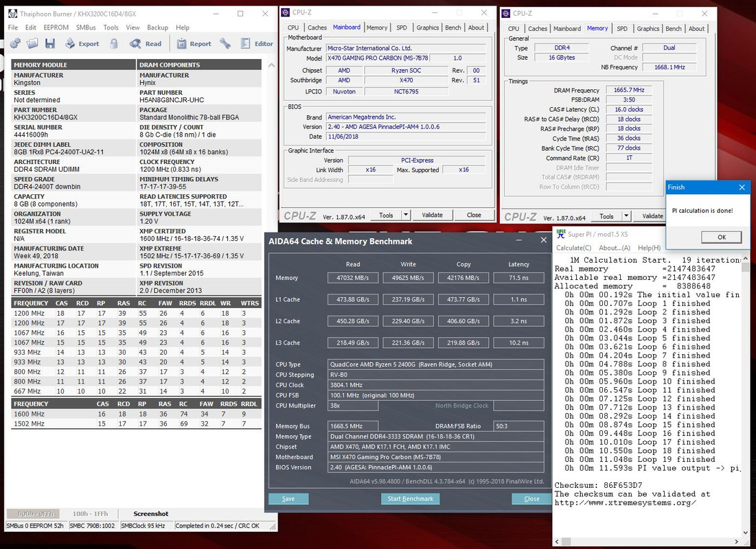Switch to CPU tab in Mainboard CPU-Z window

(293, 28)
